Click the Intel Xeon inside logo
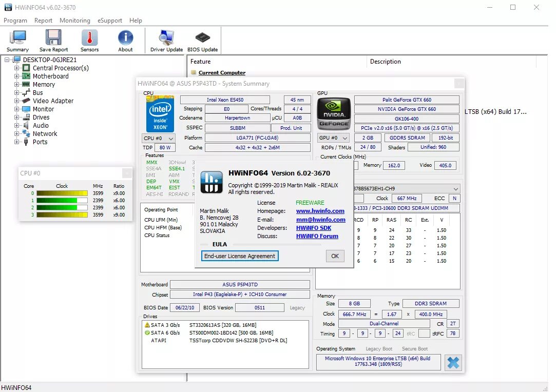 pyautogui.click(x=160, y=114)
